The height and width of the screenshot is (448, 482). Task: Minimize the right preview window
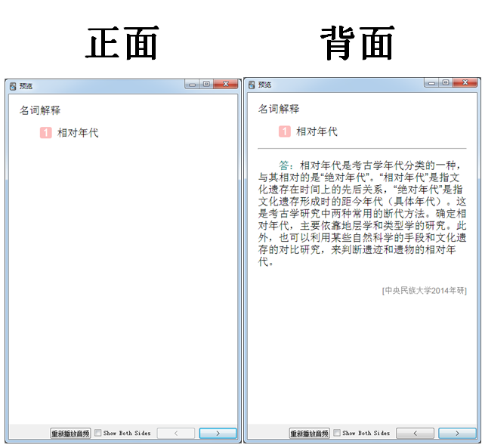click(431, 82)
